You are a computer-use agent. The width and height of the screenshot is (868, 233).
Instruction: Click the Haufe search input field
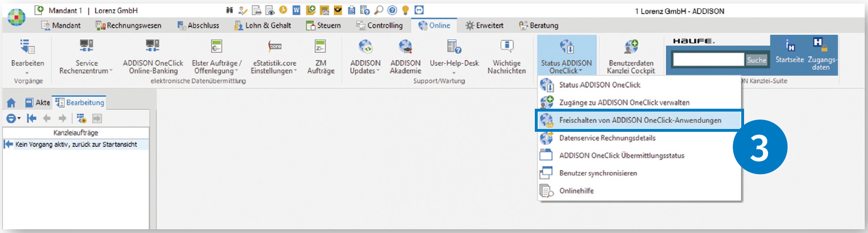[708, 59]
